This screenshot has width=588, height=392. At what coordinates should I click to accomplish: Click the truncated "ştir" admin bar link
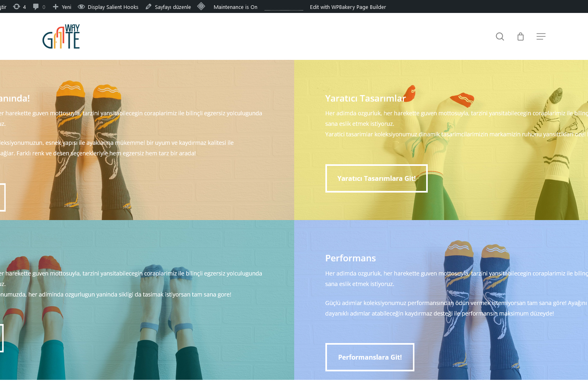[x=3, y=7]
